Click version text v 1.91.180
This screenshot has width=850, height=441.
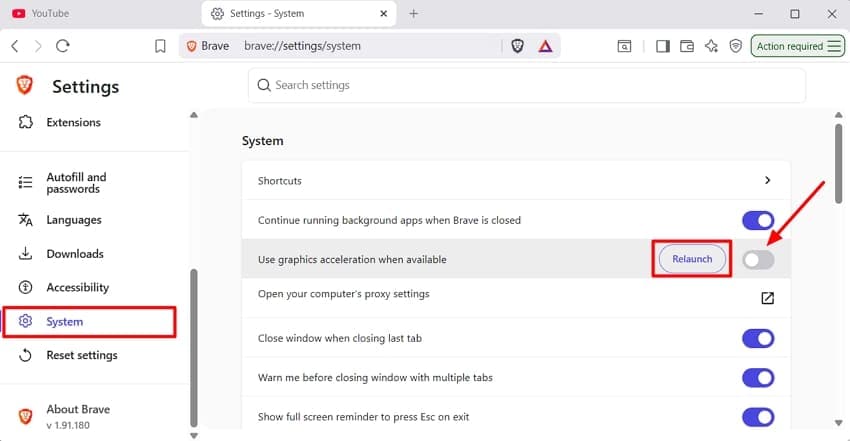68,425
